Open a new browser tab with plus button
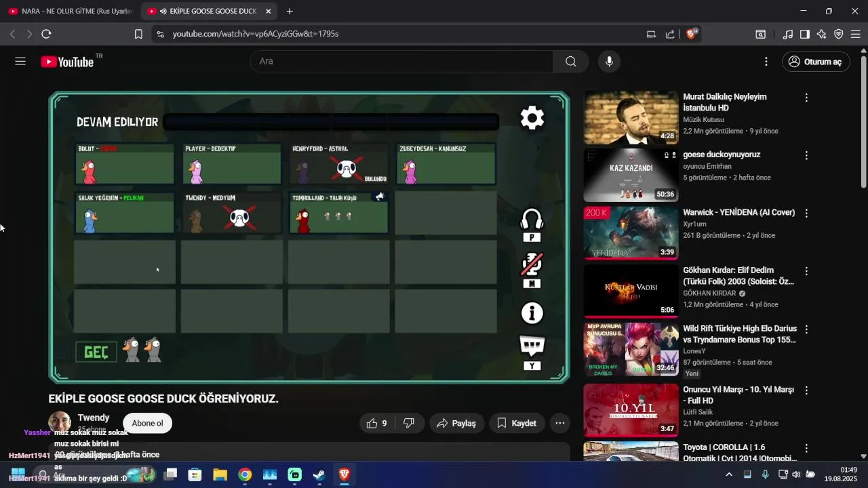This screenshot has width=868, height=488. (x=290, y=12)
